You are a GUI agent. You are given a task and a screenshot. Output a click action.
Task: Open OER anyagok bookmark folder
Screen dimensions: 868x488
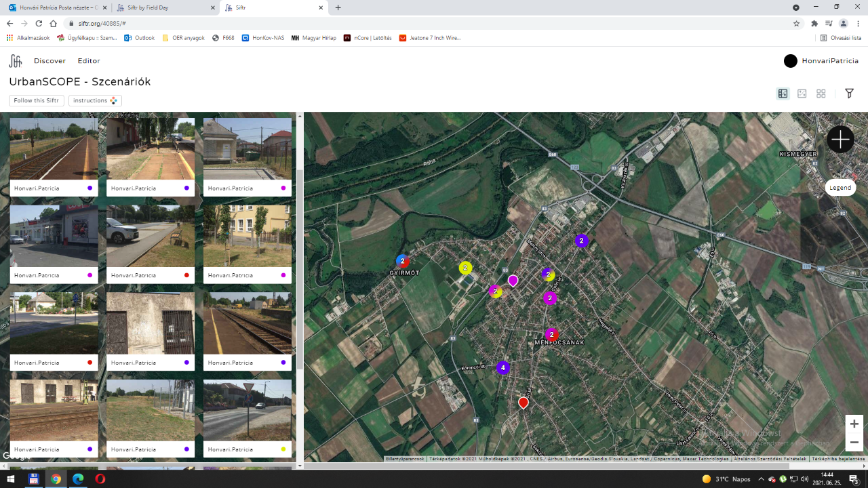(183, 38)
